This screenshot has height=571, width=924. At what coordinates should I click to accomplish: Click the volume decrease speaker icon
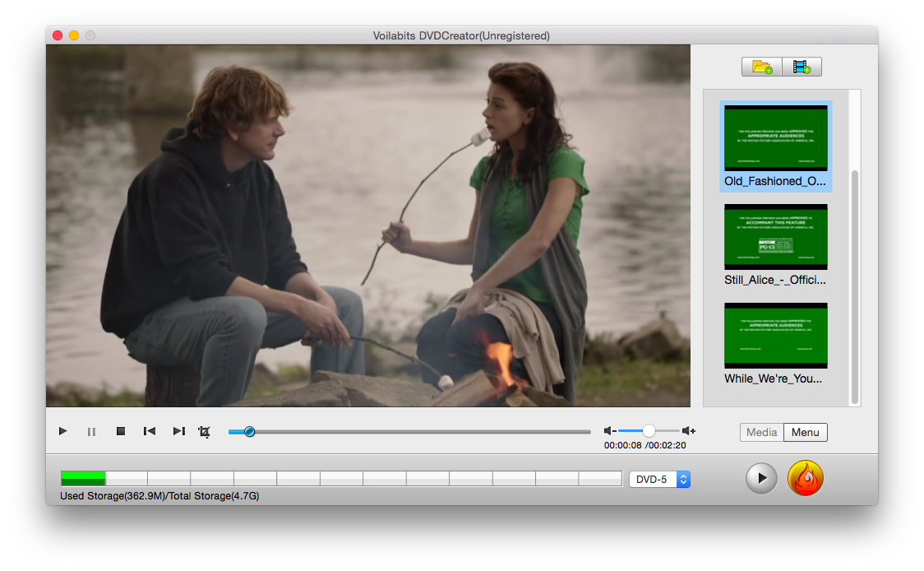click(610, 431)
